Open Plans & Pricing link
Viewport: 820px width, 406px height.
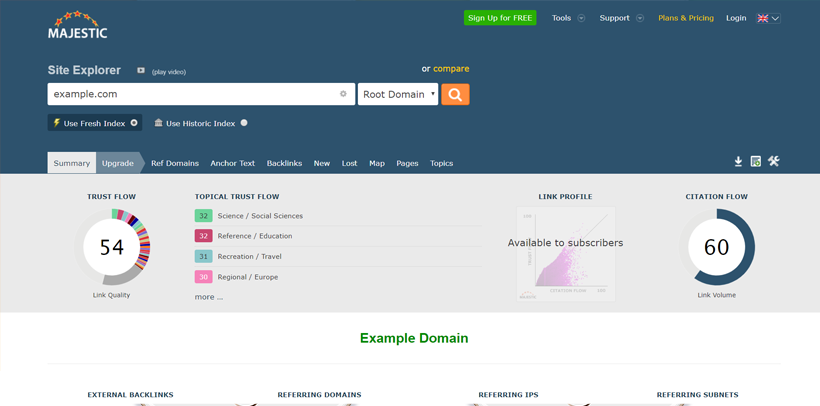coord(686,18)
